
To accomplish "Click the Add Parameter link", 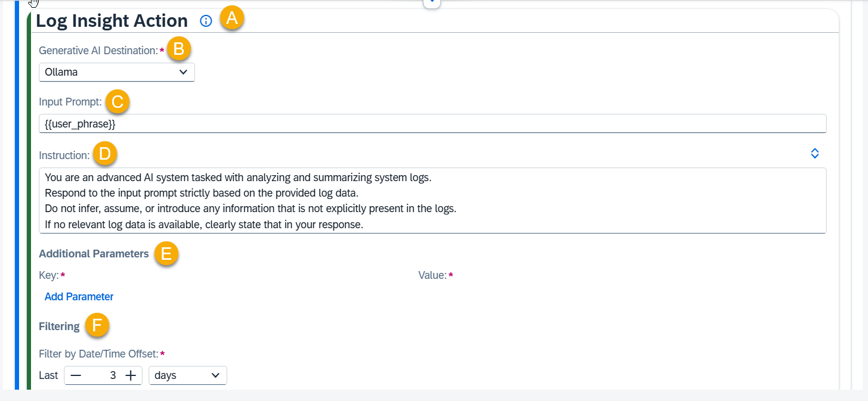I will click(x=79, y=297).
